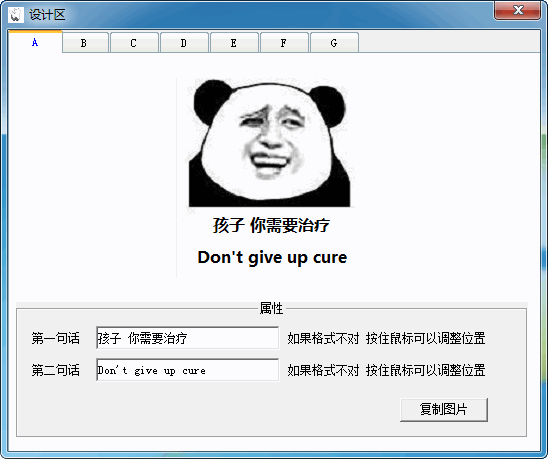Click the Don't give up cure caption
548x459 pixels.
272,258
